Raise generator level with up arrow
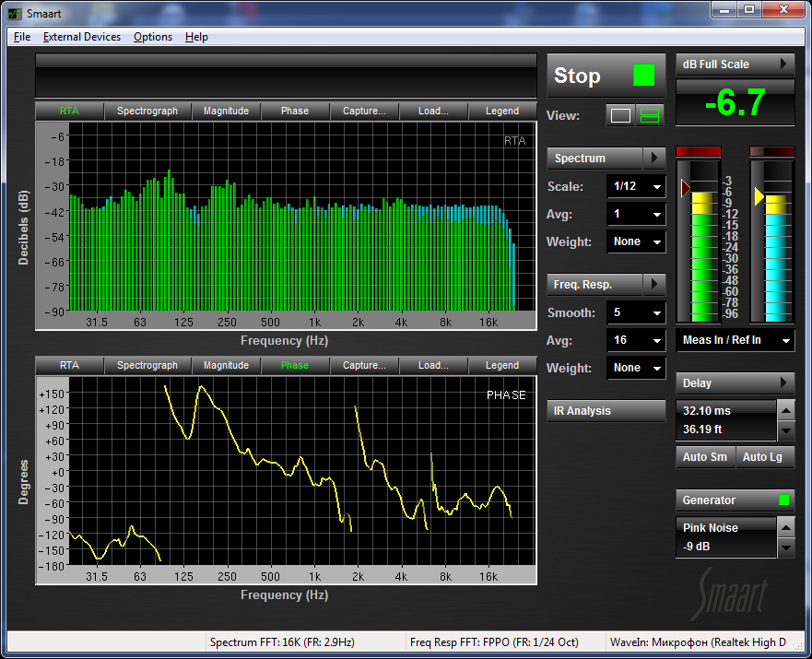The width and height of the screenshot is (812, 659). pos(785,528)
